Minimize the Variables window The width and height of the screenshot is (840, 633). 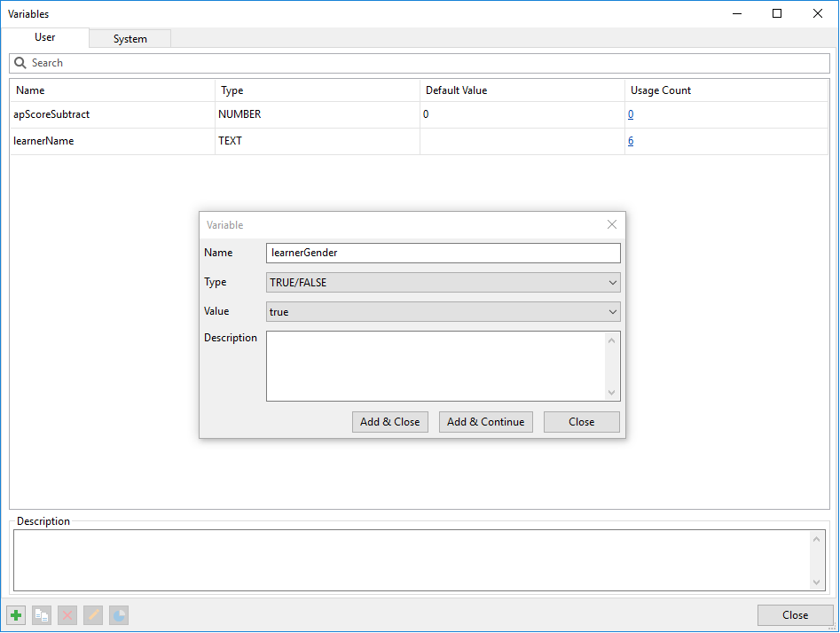click(737, 13)
